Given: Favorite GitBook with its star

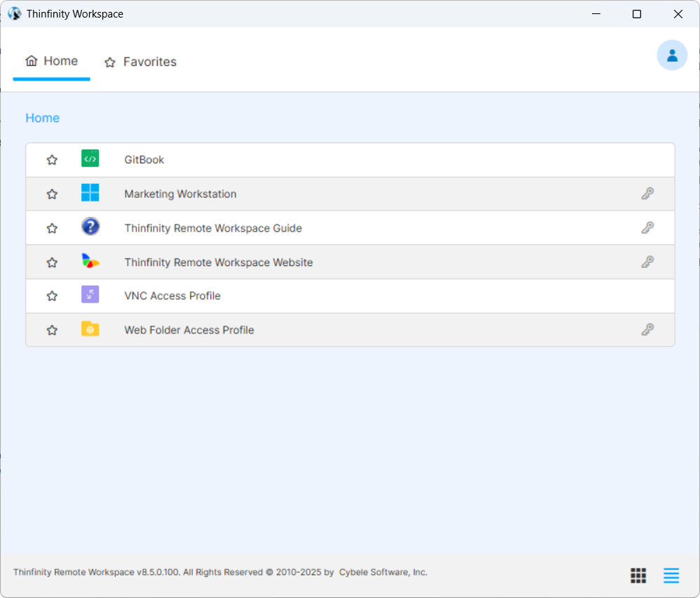Looking at the screenshot, I should 52,160.
